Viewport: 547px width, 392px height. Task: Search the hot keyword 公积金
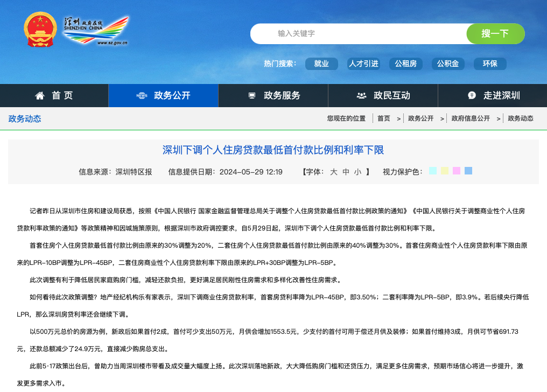(448, 64)
